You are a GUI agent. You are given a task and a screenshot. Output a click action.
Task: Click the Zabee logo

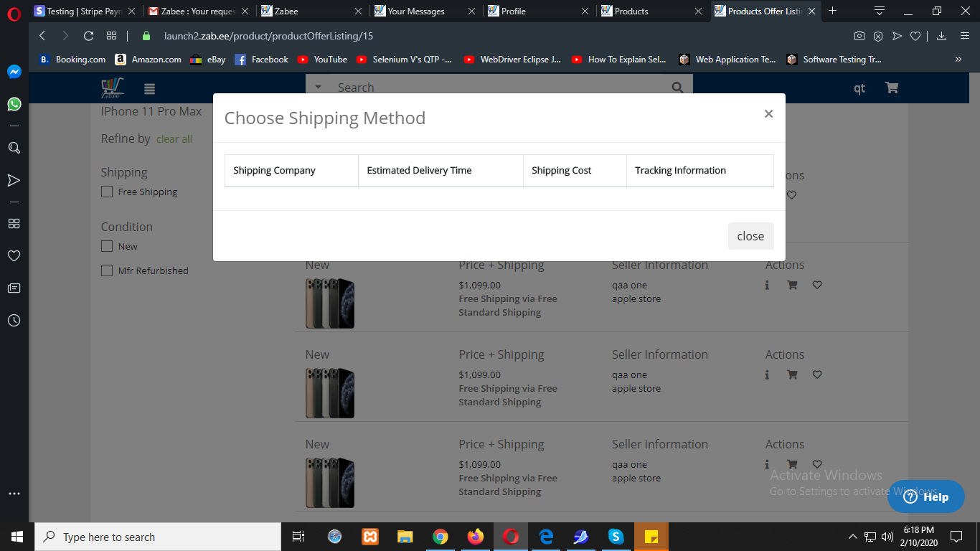pyautogui.click(x=113, y=88)
